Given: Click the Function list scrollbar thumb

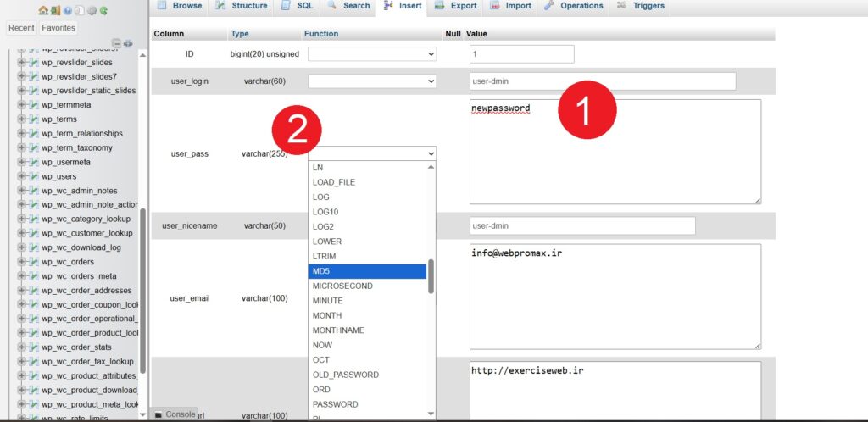Looking at the screenshot, I should pos(431,276).
